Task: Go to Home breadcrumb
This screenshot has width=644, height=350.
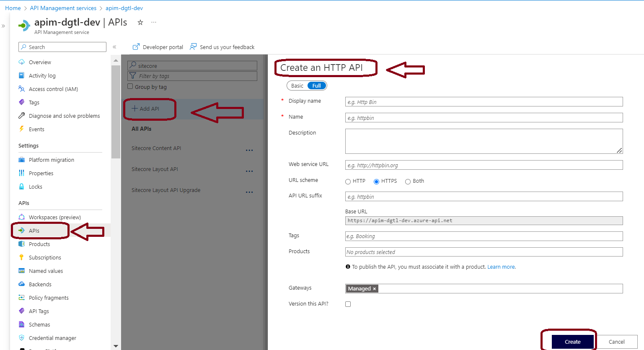Action: coord(13,8)
